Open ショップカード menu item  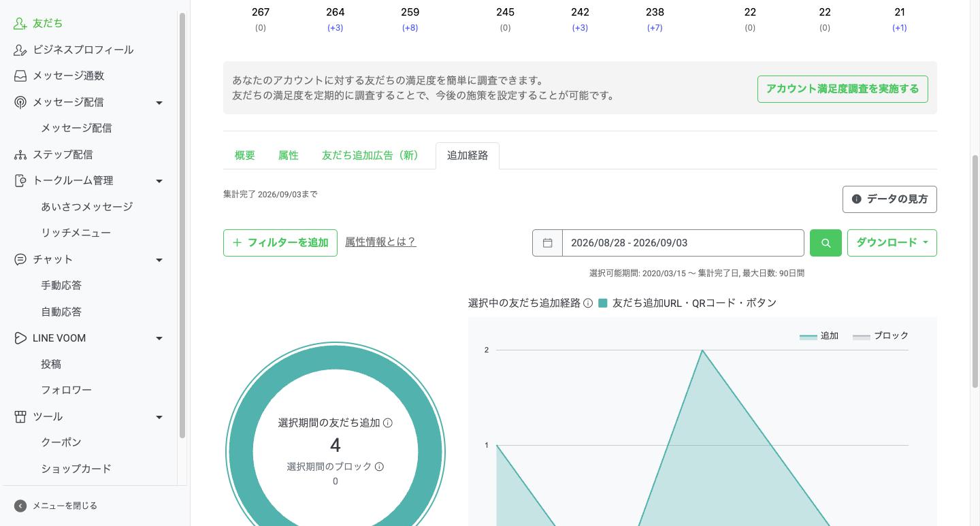76,469
